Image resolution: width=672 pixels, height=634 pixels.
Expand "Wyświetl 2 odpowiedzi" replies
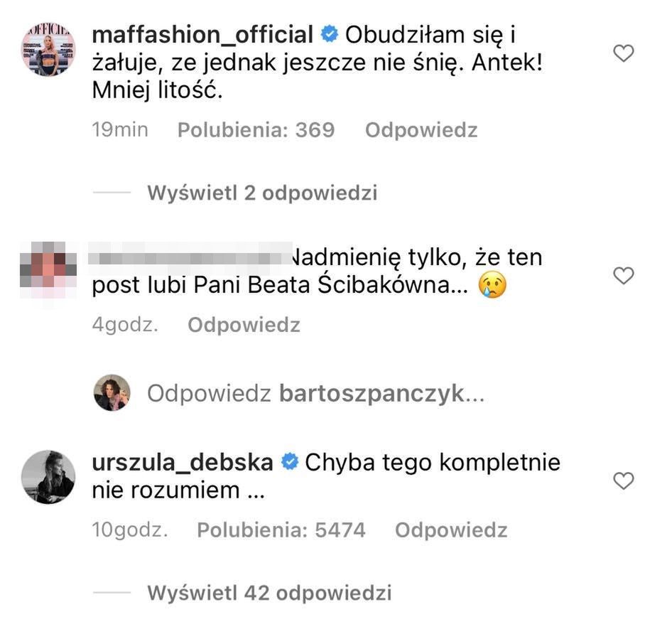(262, 193)
